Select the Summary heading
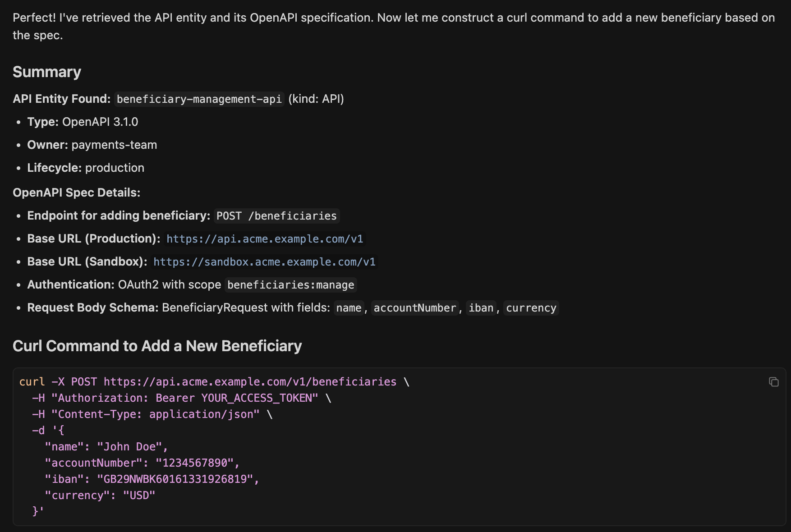Viewport: 791px width, 532px height. click(x=47, y=71)
